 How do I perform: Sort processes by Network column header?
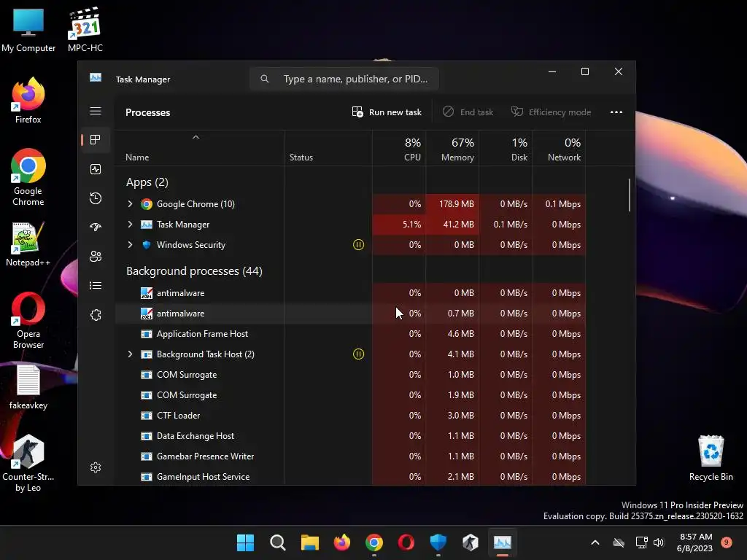(560, 149)
